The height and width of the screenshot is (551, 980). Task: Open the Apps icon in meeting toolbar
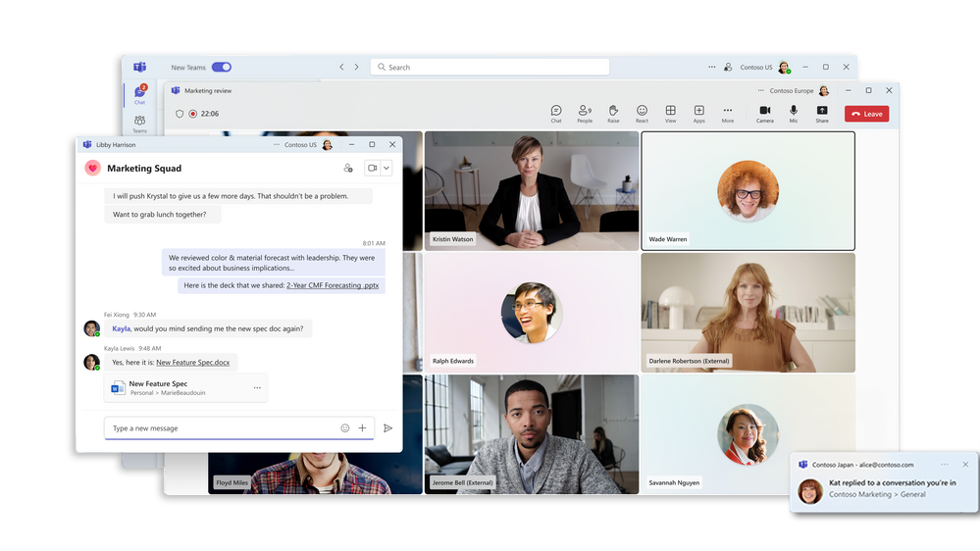coord(698,112)
